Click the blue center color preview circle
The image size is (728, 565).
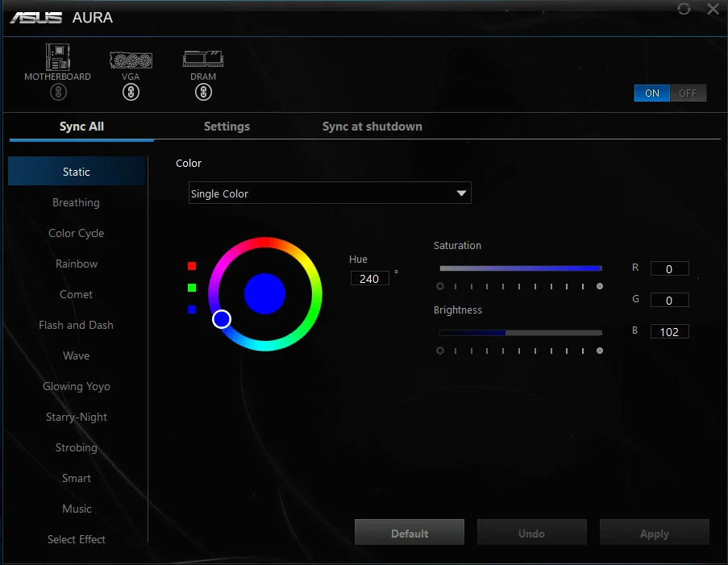pyautogui.click(x=264, y=294)
